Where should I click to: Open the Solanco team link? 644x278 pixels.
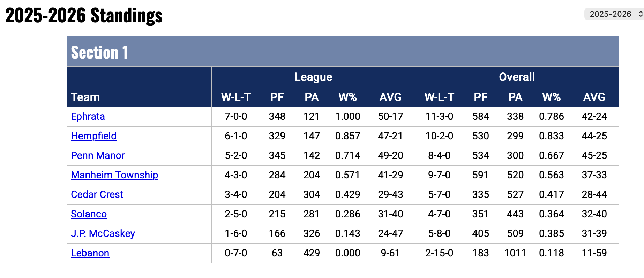point(89,214)
